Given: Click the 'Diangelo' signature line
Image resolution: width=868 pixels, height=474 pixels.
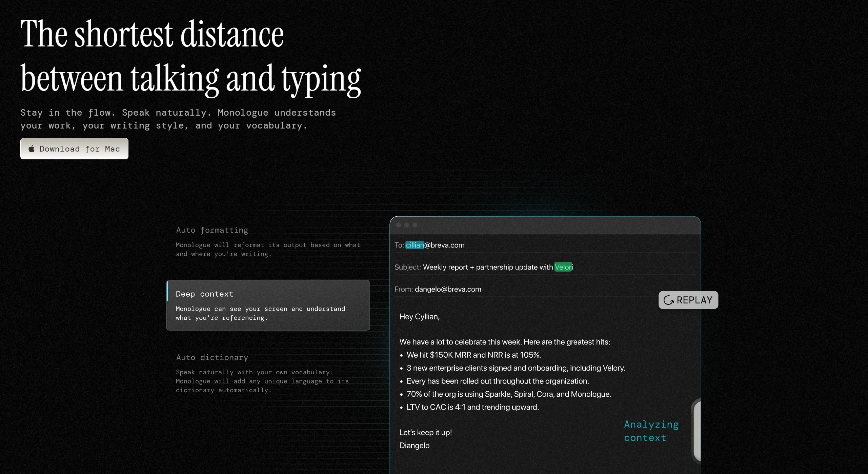Looking at the screenshot, I should click(414, 446).
